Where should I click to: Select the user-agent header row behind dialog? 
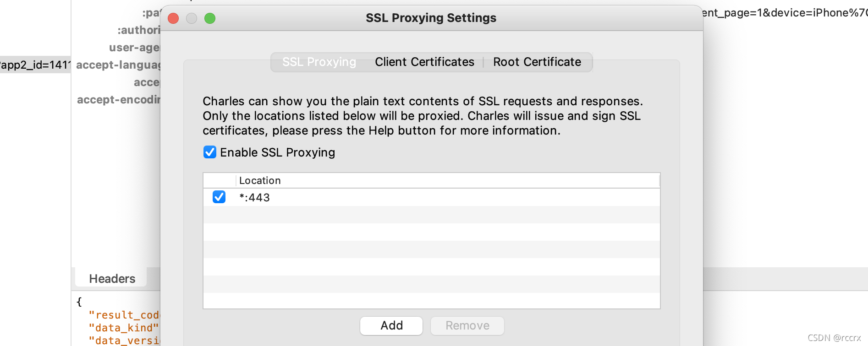click(x=134, y=48)
